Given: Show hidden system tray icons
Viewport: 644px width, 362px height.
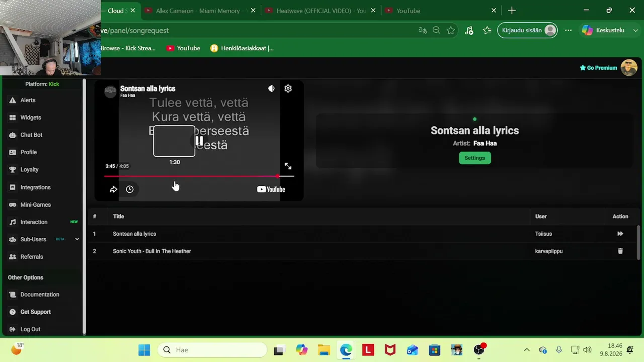Looking at the screenshot, I should (527, 350).
